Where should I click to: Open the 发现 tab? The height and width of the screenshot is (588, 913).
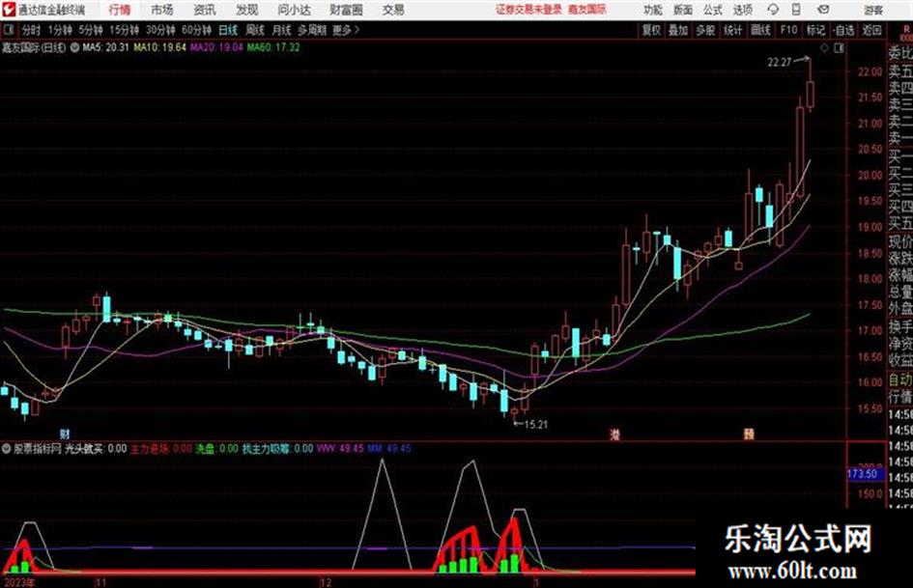point(247,10)
